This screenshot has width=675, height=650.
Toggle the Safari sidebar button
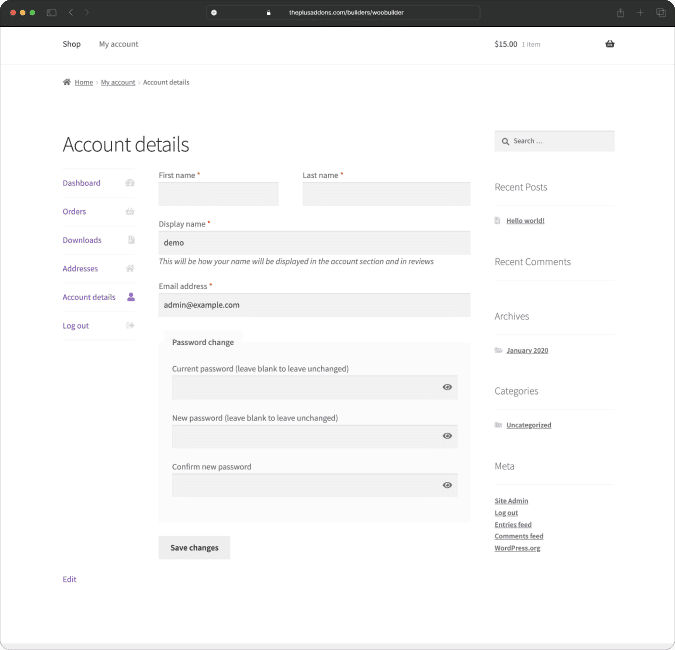point(51,12)
